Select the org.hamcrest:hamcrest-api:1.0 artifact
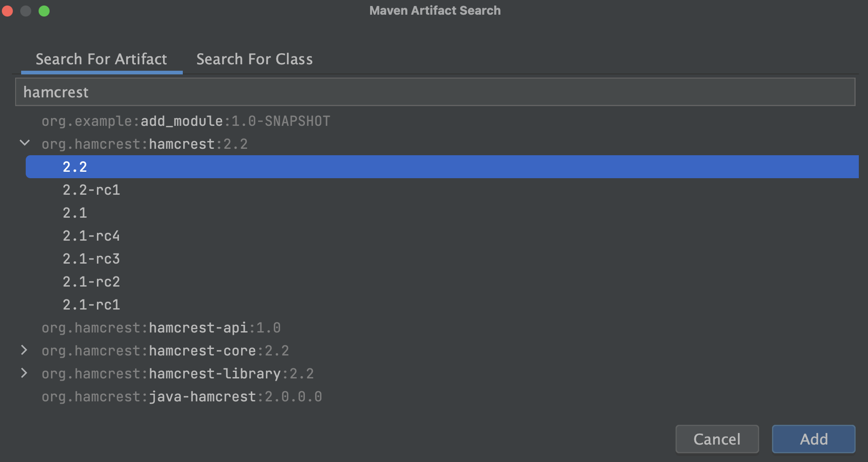 [161, 327]
